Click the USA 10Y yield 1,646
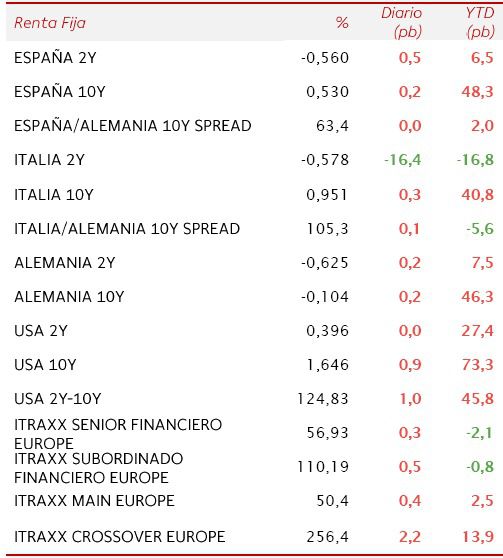 (328, 365)
